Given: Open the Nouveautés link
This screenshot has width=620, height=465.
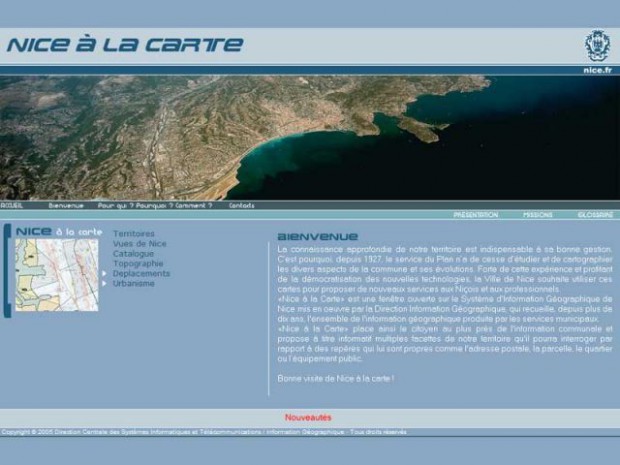Looking at the screenshot, I should [308, 418].
